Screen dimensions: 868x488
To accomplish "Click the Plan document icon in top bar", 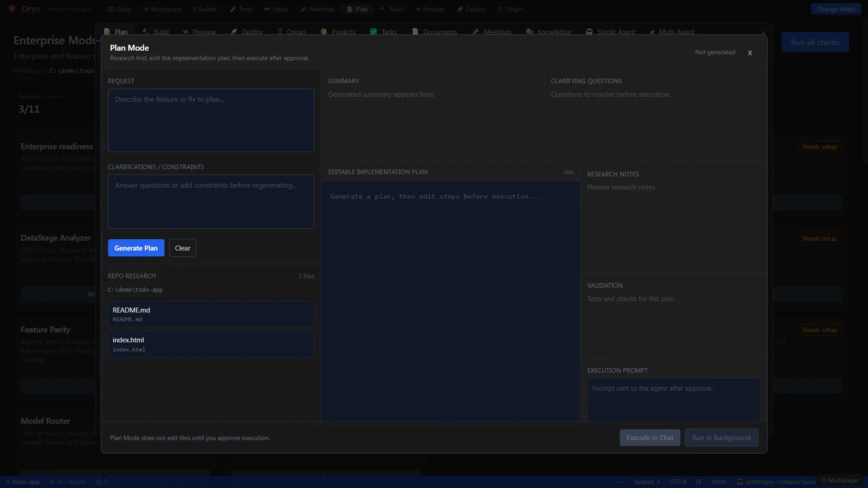I will [349, 9].
